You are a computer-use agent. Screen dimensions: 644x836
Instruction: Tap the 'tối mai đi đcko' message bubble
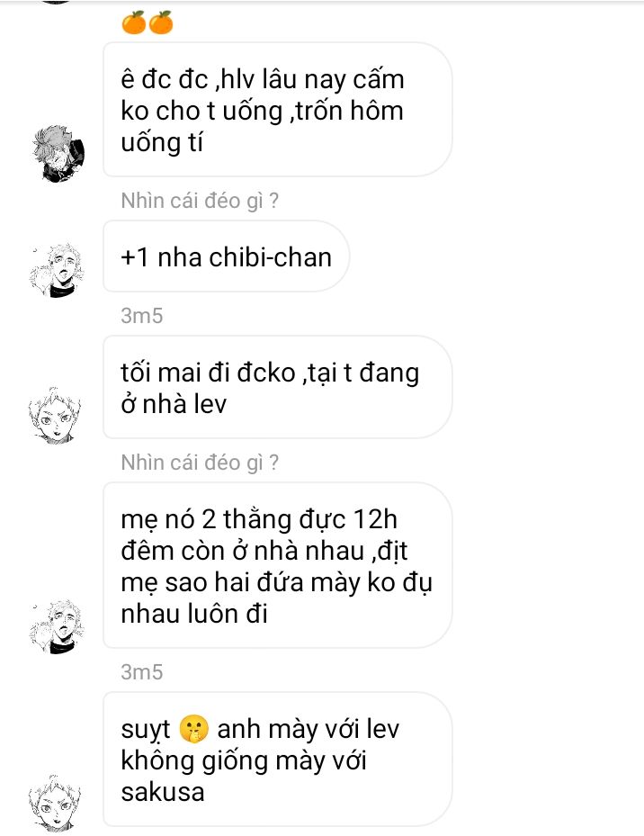click(277, 387)
